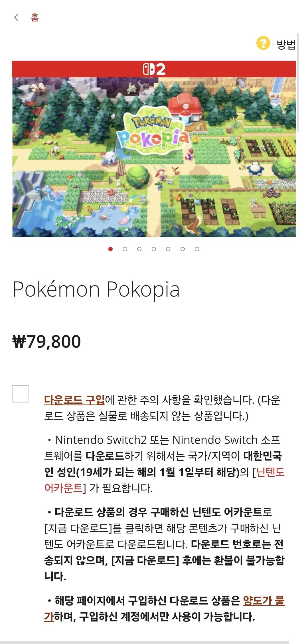The height and width of the screenshot is (644, 308).
Task: Open the 다운로드 구입 link
Action: [74, 400]
